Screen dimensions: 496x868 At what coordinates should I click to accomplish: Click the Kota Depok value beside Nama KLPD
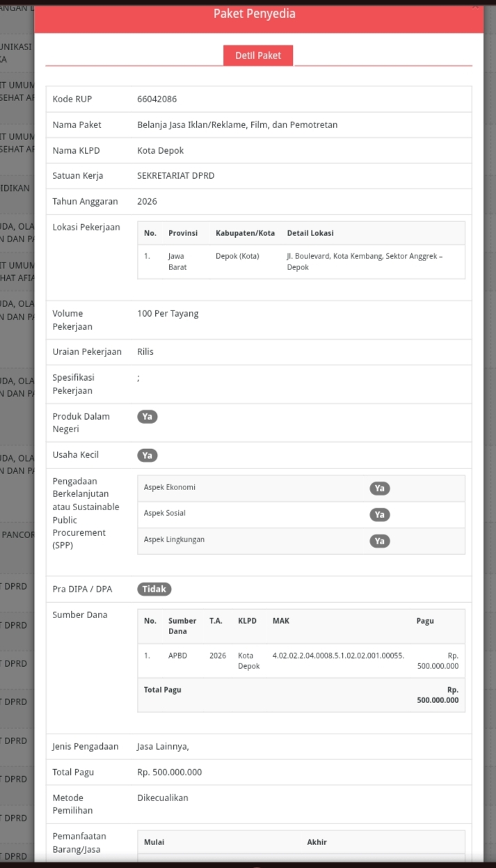161,150
